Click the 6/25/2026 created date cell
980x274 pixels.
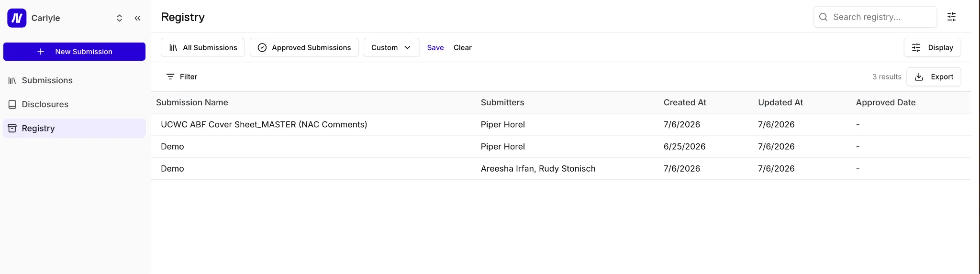[x=685, y=146]
